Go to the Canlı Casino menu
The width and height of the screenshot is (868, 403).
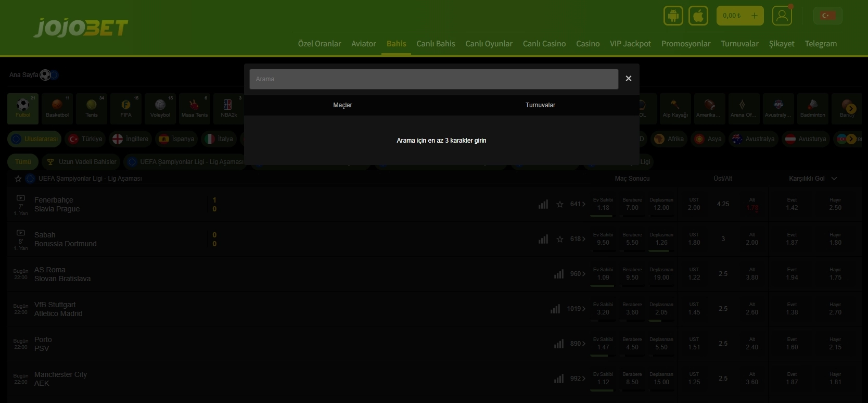[544, 44]
